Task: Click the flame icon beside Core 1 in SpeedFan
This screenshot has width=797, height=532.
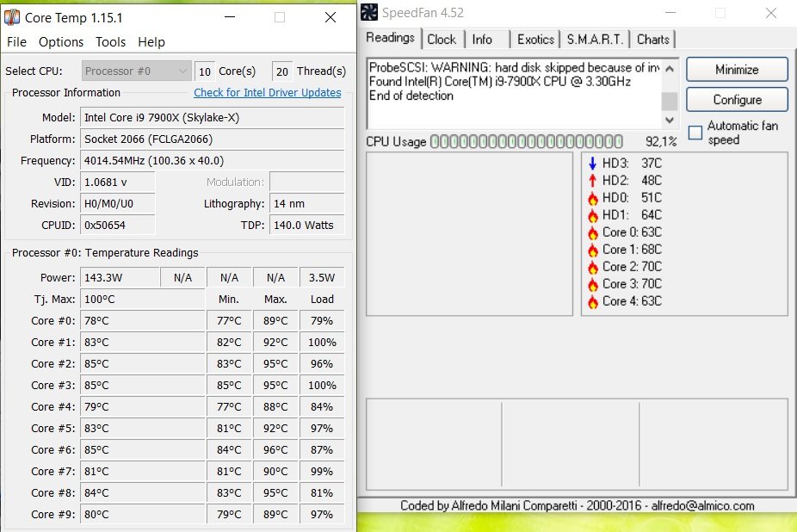Action: pyautogui.click(x=593, y=250)
